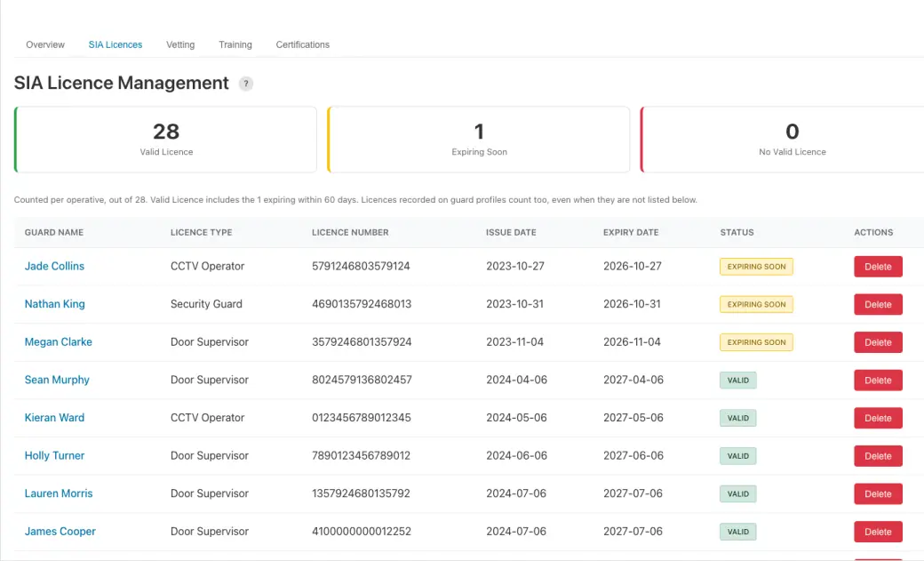The image size is (924, 561).
Task: Click the Issue Date column header
Action: [x=511, y=232]
